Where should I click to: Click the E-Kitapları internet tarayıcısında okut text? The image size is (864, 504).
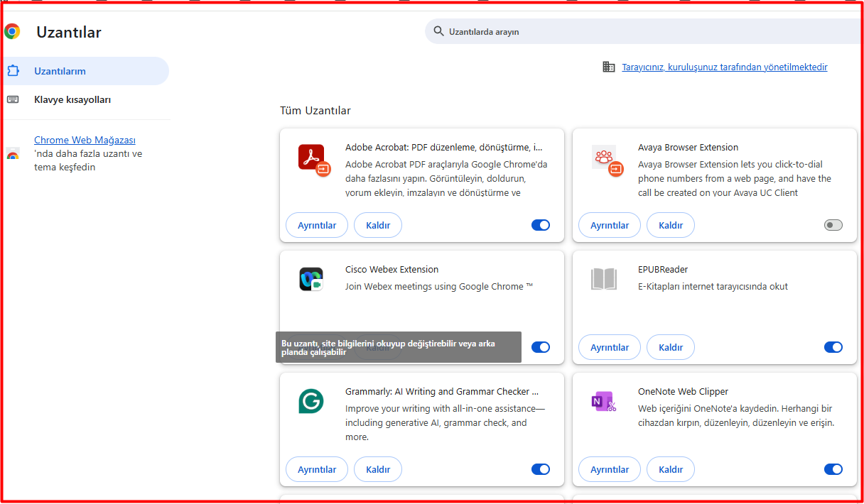[x=713, y=287]
